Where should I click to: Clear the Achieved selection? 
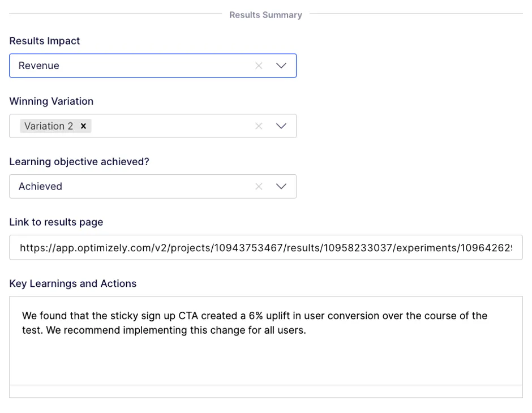259,187
